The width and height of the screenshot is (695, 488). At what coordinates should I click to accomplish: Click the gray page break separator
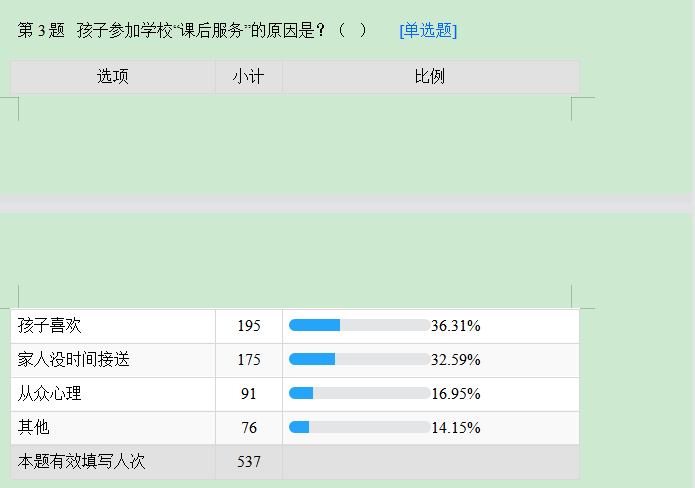click(x=346, y=203)
